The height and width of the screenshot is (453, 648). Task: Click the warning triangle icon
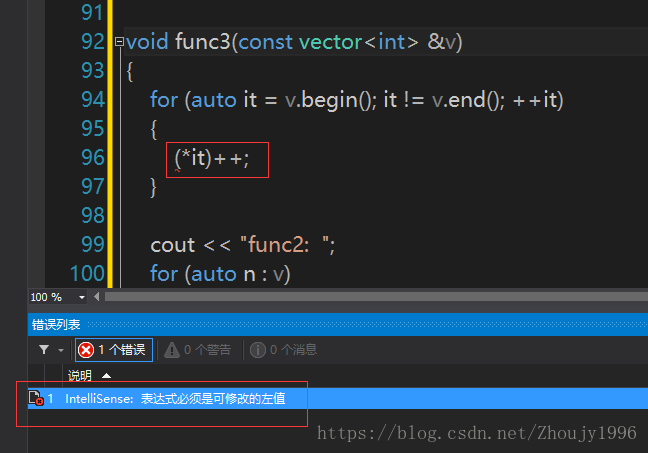[x=172, y=350]
